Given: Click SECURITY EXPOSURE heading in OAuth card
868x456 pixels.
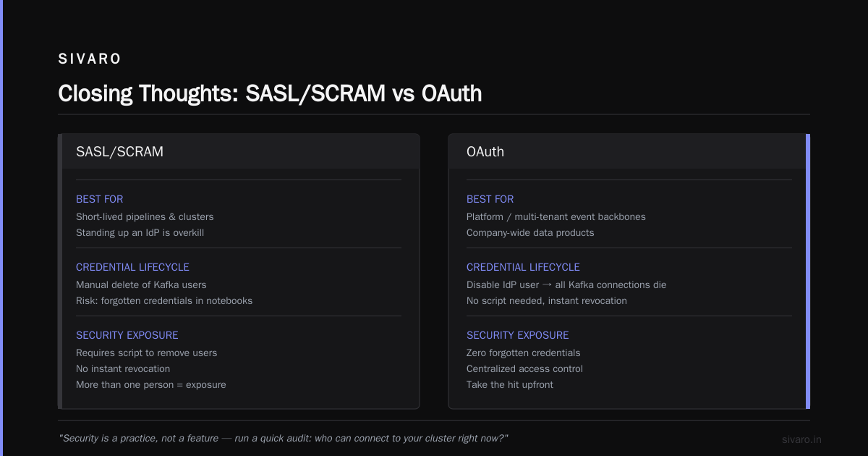Looking at the screenshot, I should (517, 335).
